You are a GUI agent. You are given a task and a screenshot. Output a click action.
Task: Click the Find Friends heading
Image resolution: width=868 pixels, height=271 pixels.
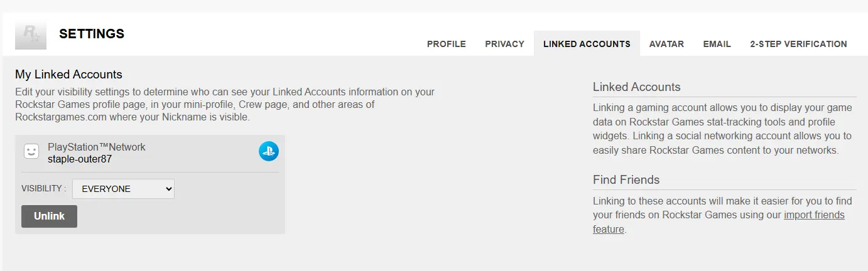(x=626, y=180)
